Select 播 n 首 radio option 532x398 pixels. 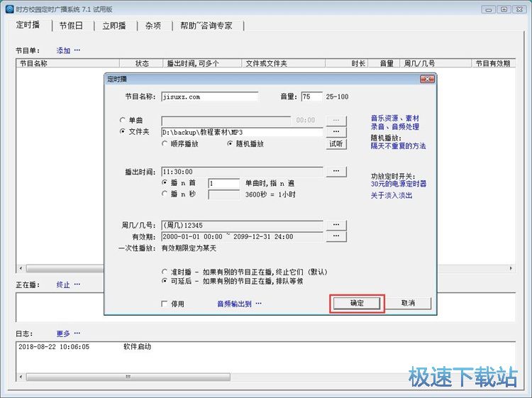point(165,182)
